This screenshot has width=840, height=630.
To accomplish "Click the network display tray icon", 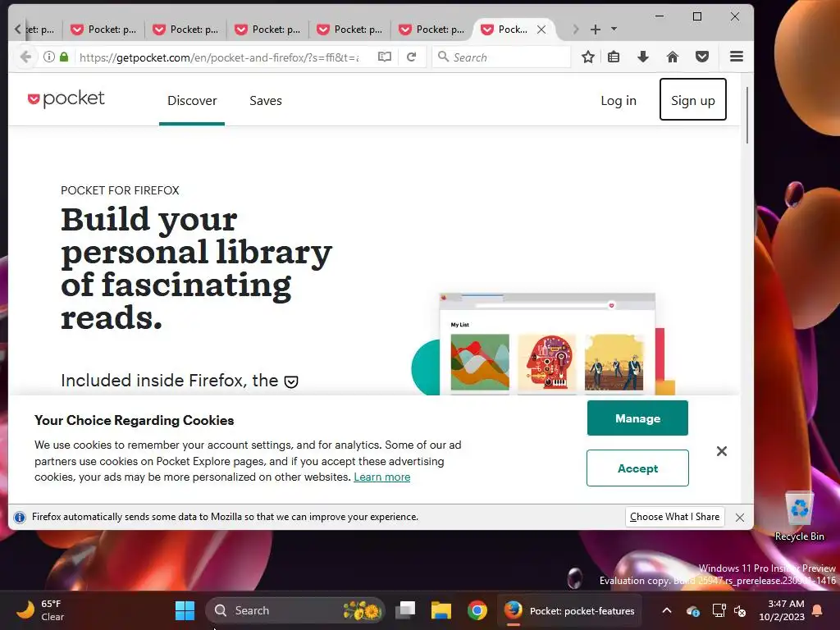I will pyautogui.click(x=719, y=610).
